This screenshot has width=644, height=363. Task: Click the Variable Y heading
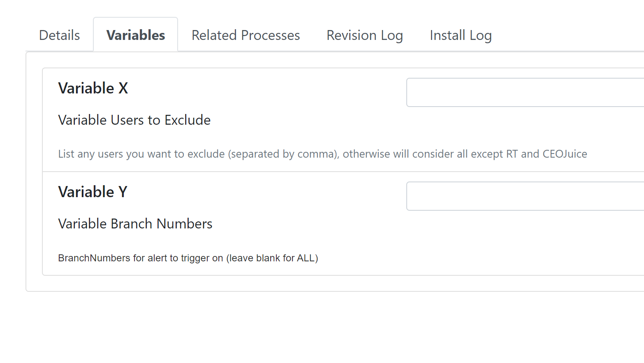point(93,192)
